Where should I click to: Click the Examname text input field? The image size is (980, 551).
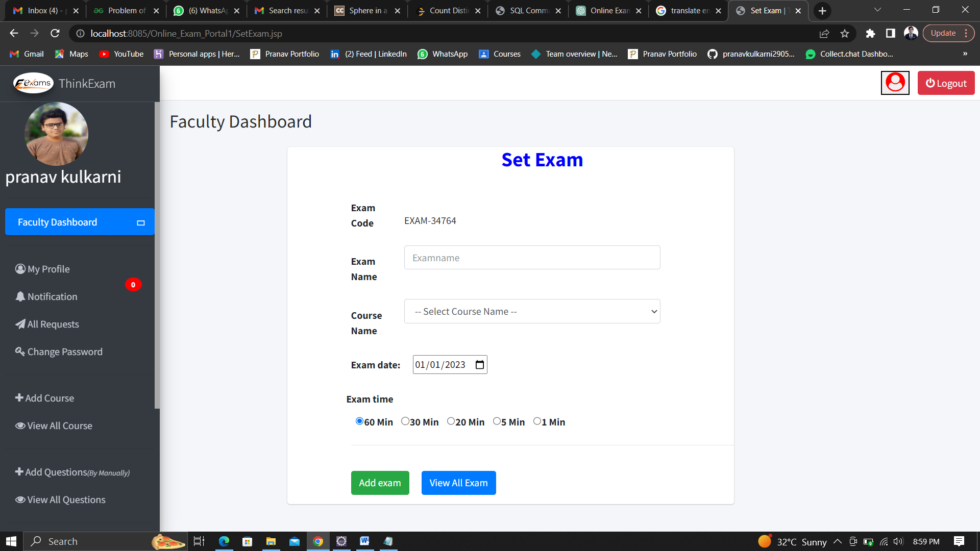[532, 258]
